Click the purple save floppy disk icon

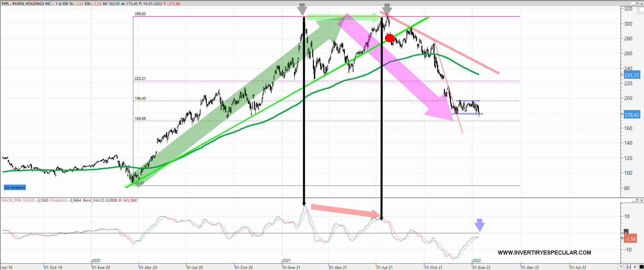(x=628, y=267)
